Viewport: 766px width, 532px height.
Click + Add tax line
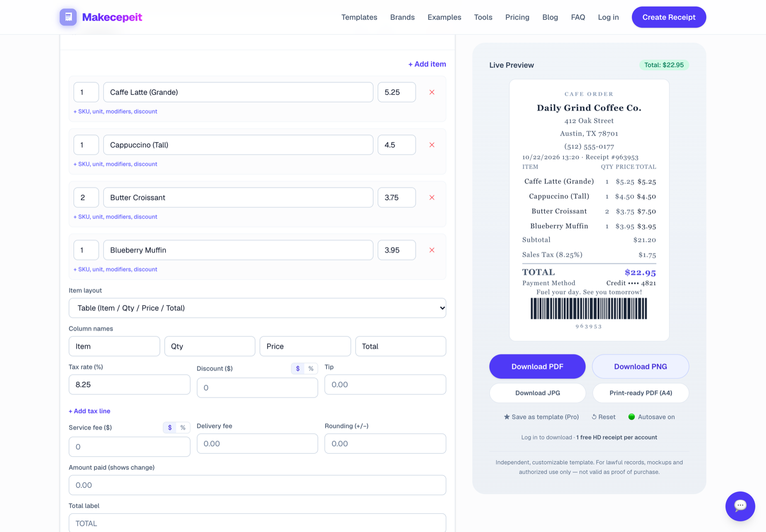pyautogui.click(x=90, y=411)
